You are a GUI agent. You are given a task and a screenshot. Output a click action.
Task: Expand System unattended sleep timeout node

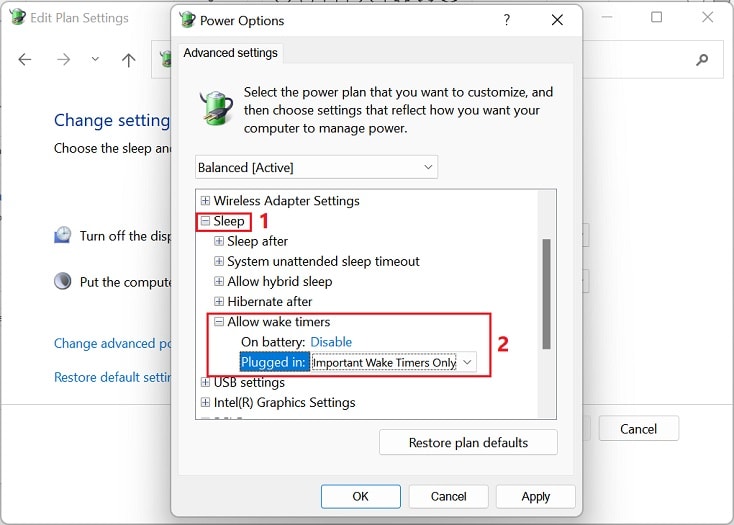point(219,261)
